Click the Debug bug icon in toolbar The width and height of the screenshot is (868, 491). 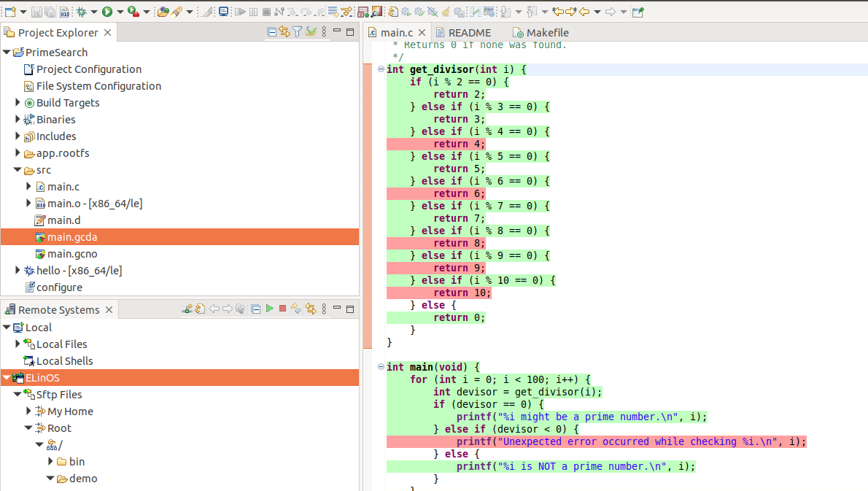point(82,12)
